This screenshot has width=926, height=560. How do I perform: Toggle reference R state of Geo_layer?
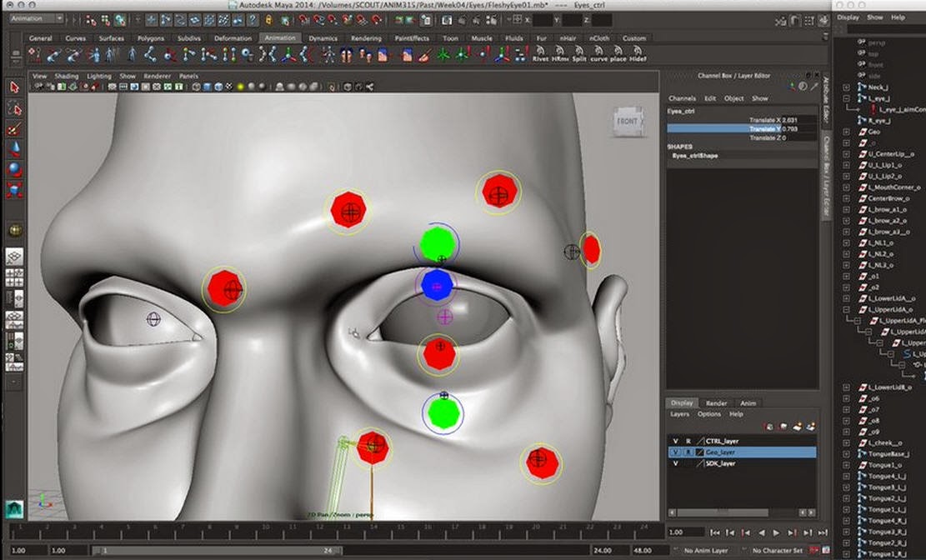pos(688,452)
